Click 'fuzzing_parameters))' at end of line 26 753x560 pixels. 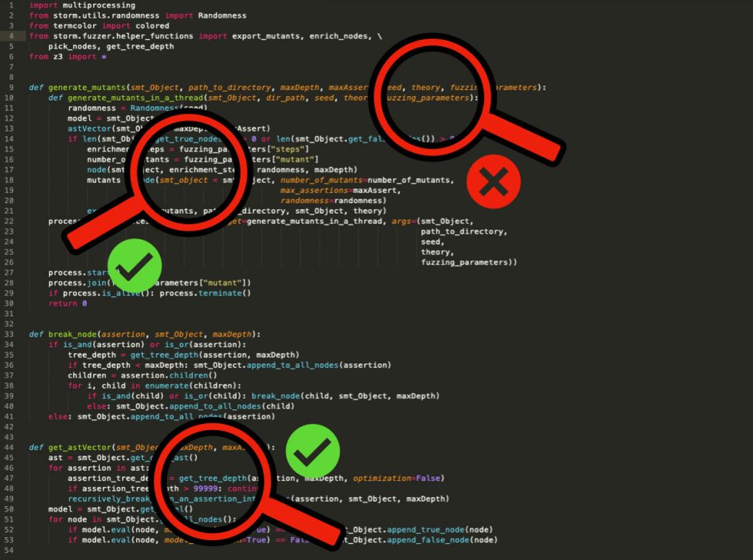[x=469, y=262]
